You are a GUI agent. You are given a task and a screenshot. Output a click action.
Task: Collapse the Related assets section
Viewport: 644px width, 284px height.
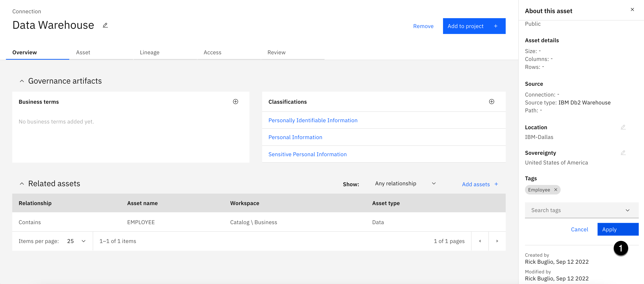click(x=22, y=184)
